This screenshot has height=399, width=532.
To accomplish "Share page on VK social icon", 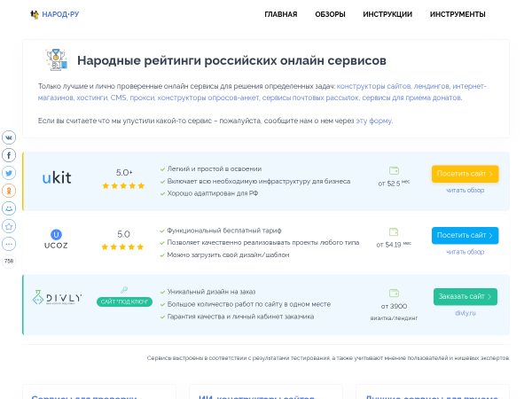I will [9, 137].
